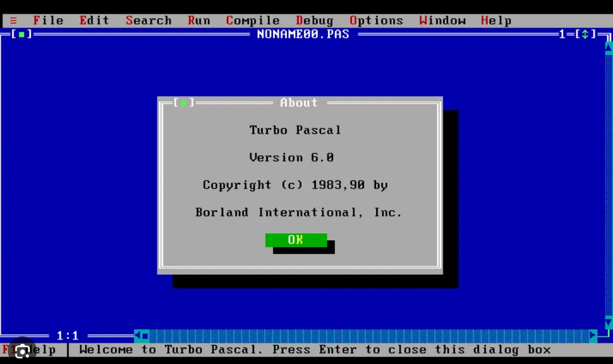
Task: Open the Options menu
Action: click(376, 21)
